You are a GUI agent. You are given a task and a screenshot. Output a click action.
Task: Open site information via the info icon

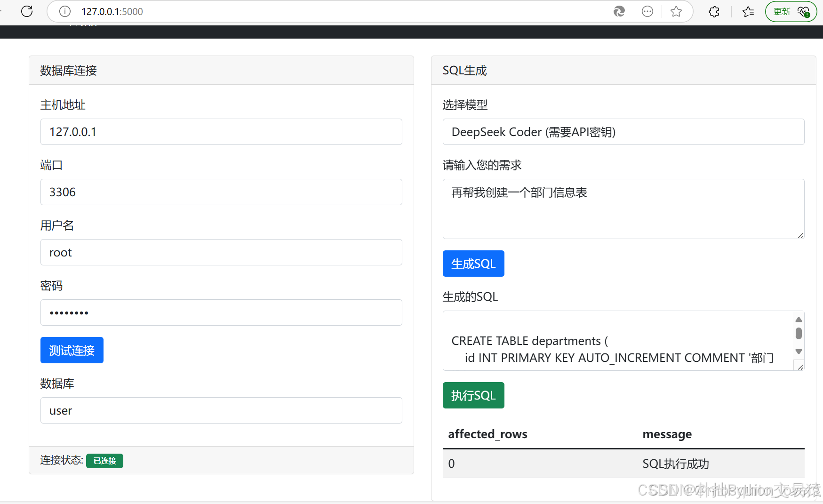click(64, 11)
